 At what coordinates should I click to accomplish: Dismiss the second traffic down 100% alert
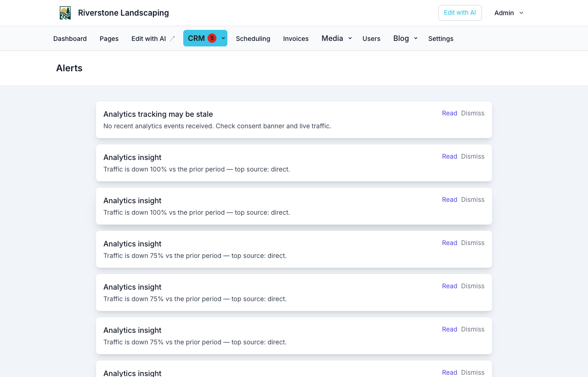pyautogui.click(x=473, y=200)
